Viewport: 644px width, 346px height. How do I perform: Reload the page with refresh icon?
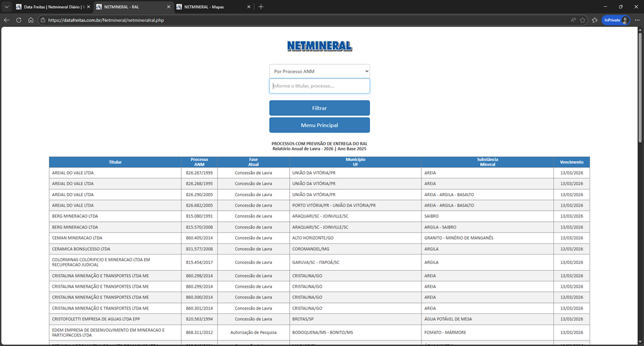18,20
